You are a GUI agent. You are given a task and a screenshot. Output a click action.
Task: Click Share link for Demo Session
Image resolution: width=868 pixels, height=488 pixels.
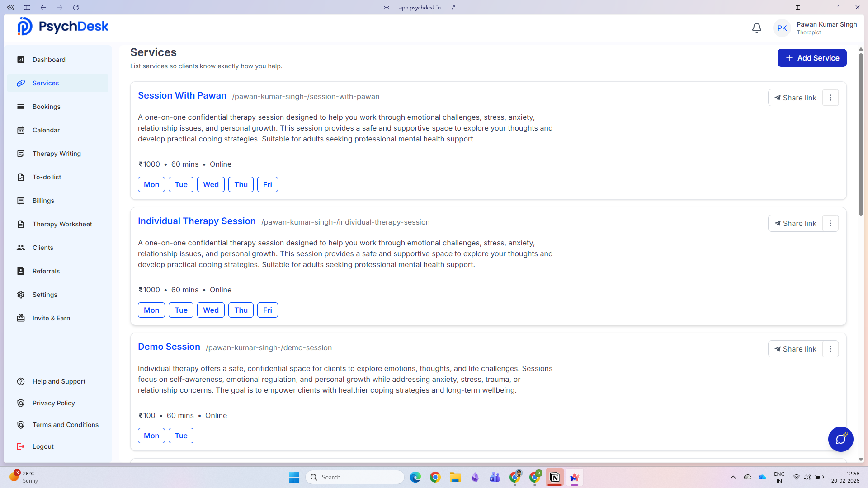(796, 348)
